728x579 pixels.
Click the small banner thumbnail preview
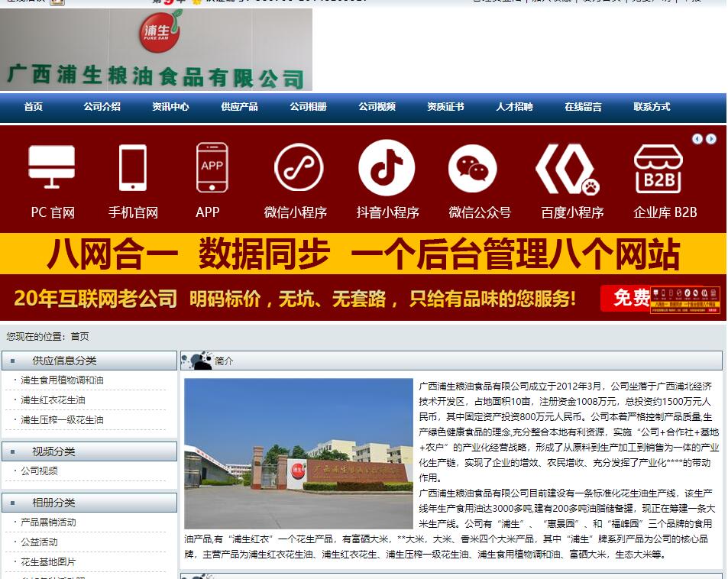[x=685, y=300]
